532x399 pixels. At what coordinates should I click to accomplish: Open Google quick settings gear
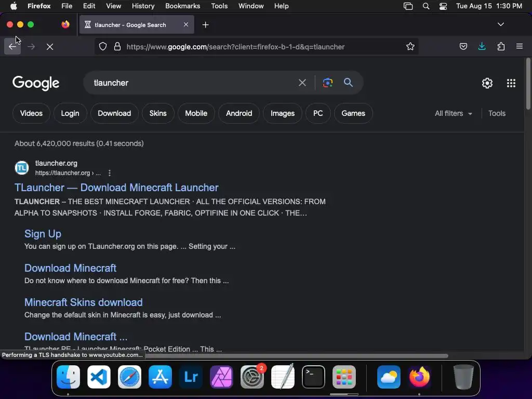(487, 83)
